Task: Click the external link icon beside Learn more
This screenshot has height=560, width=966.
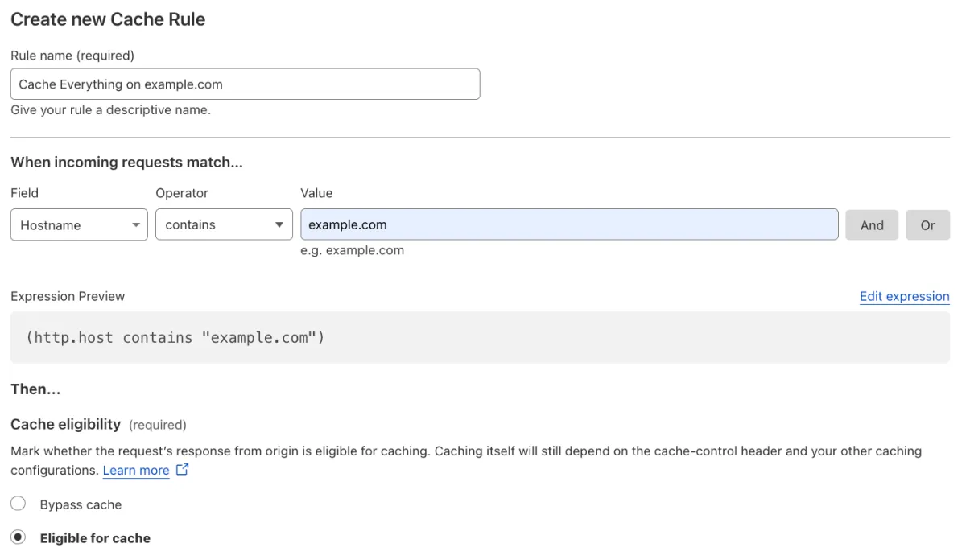Action: 182,470
